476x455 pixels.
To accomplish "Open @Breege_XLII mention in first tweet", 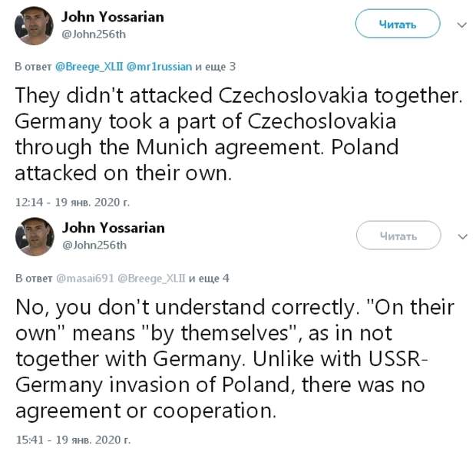I will (x=89, y=67).
